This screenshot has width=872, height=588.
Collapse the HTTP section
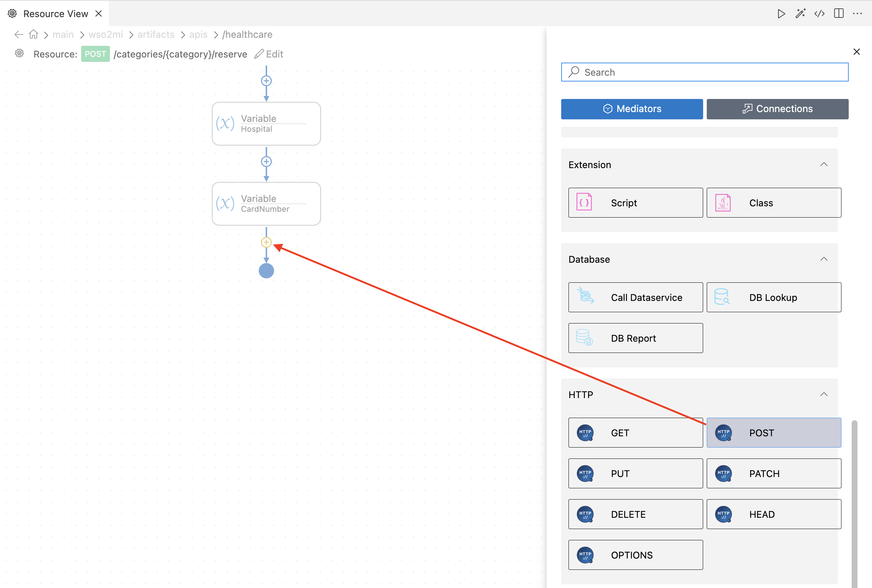point(824,394)
